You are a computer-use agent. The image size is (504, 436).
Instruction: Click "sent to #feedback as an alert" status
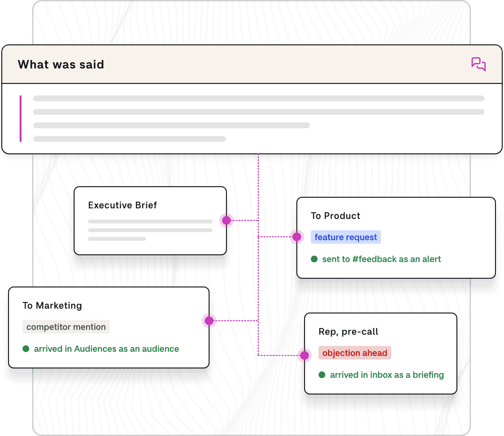coord(382,259)
